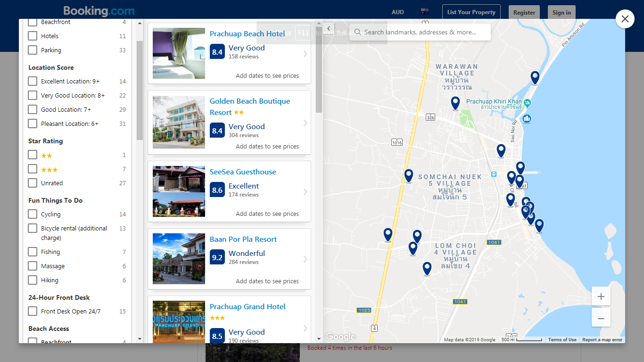
Task: Select the map pin near the pier
Action: 520,168
